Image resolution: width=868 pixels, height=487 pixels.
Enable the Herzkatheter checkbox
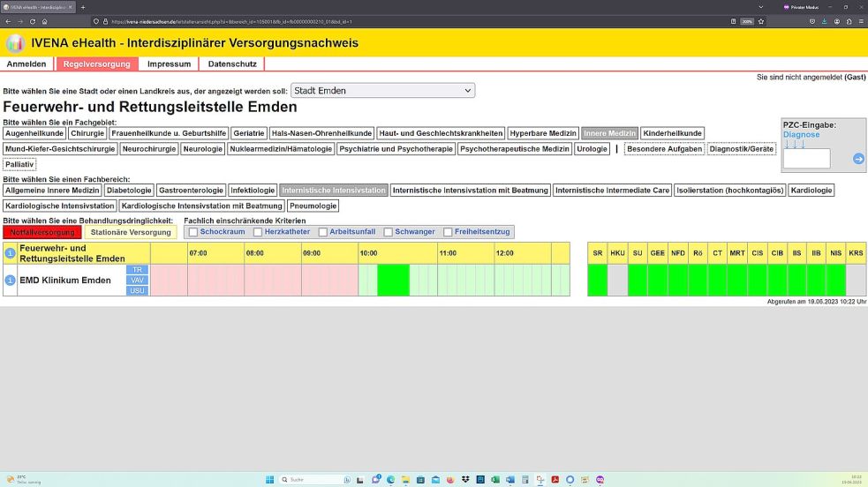coord(258,232)
